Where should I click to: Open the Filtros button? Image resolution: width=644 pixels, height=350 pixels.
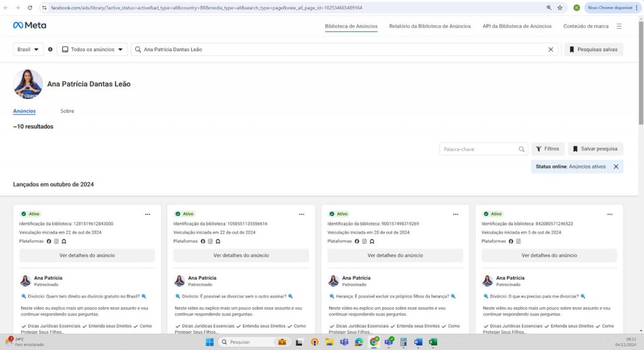(548, 149)
